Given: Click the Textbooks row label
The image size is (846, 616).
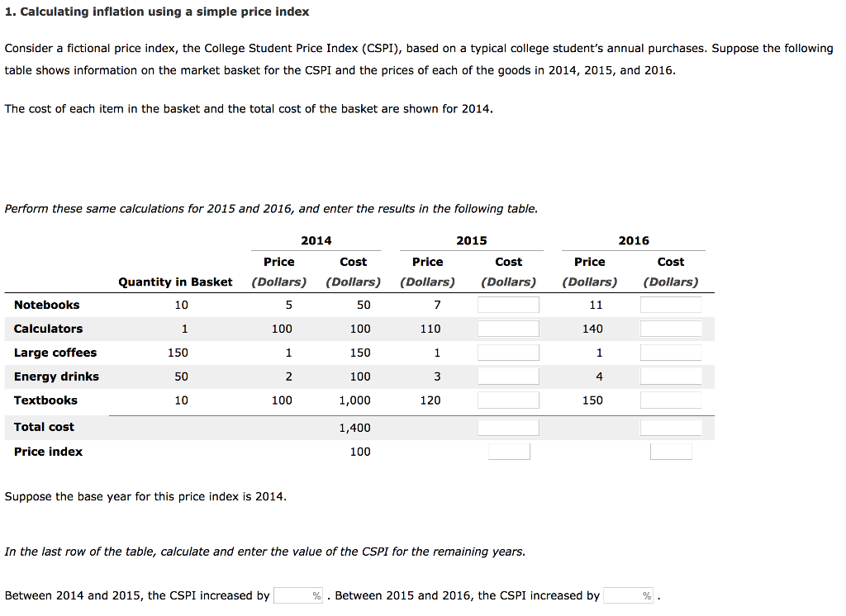Looking at the screenshot, I should 45,400.
